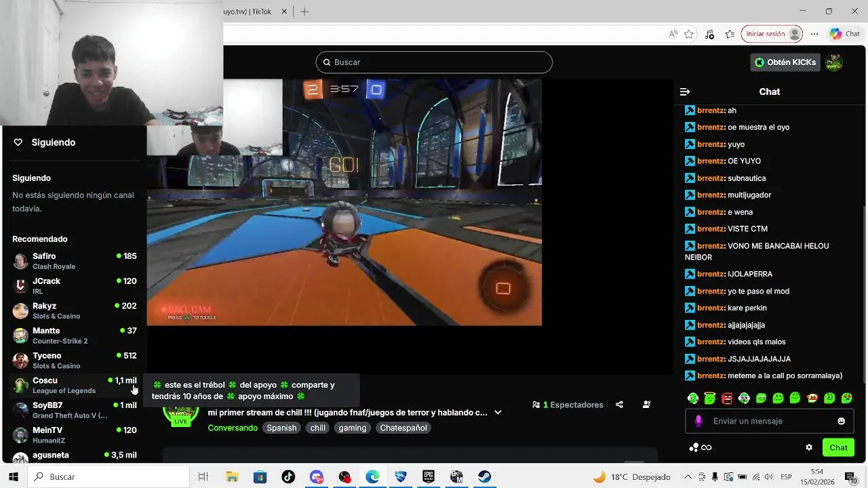
Task: Open the user profile avatar in the Kick header
Action: coord(834,62)
